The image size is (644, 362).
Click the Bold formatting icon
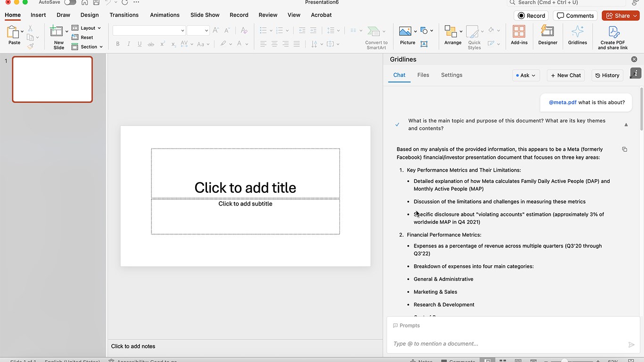[x=118, y=44]
